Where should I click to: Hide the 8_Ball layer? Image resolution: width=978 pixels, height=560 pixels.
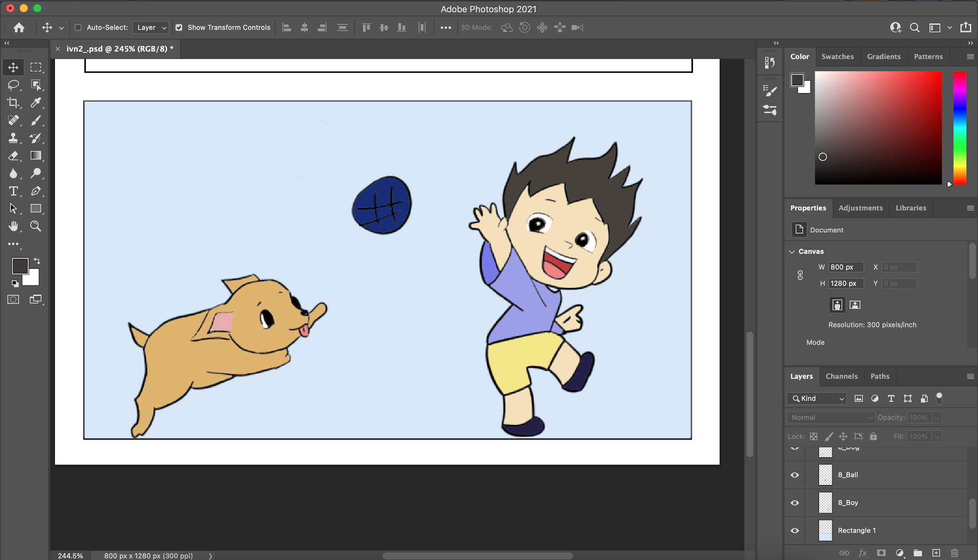point(795,475)
